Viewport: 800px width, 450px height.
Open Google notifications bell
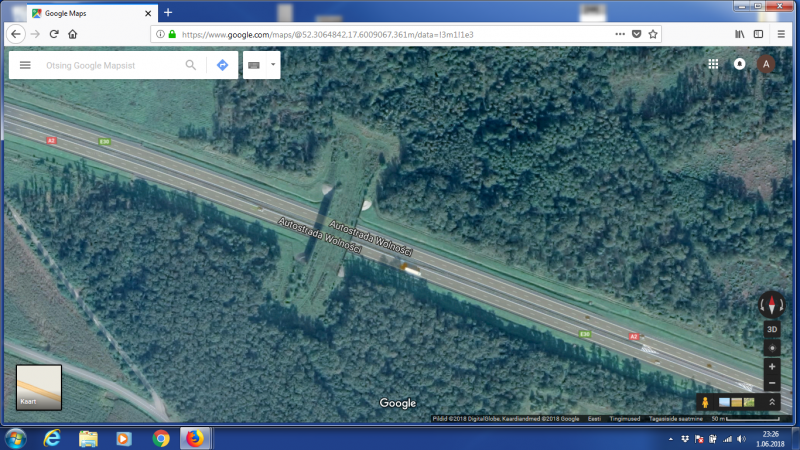click(740, 64)
